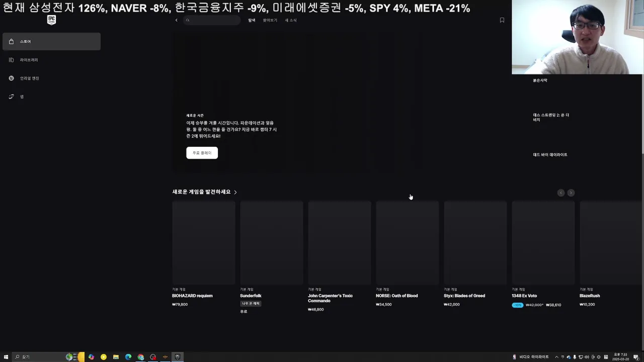Click the magnifier icon in search box
Image resolution: width=644 pixels, height=362 pixels.
[x=188, y=20]
